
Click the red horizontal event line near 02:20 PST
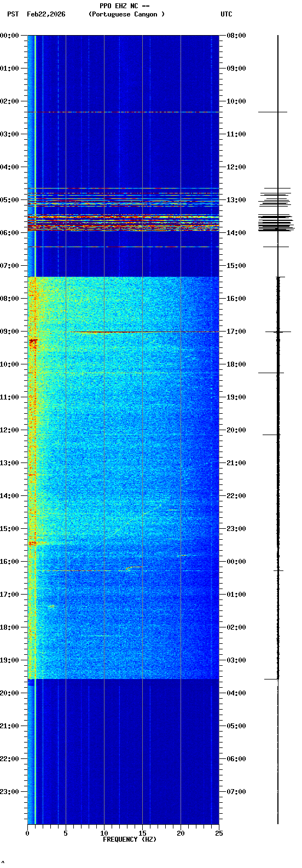123,112
